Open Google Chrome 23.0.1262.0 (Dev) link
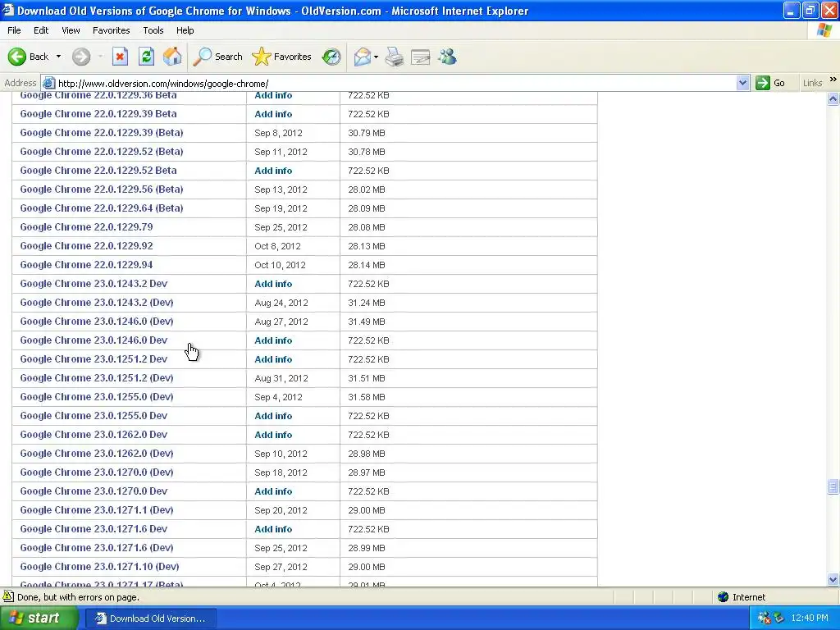This screenshot has width=840, height=630. (x=97, y=454)
